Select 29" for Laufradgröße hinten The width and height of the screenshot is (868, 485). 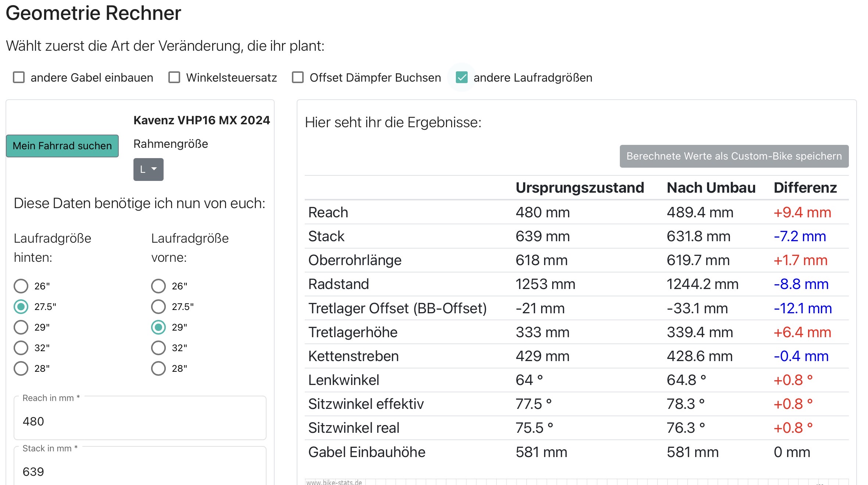21,327
